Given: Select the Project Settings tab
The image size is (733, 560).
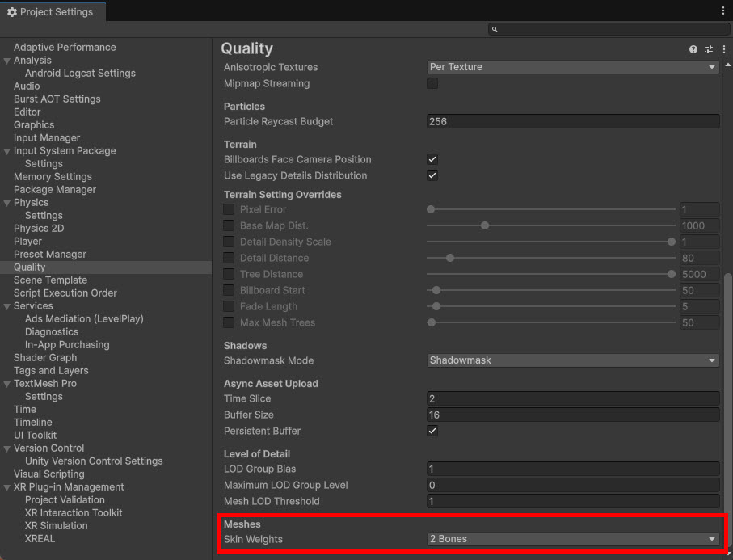Looking at the screenshot, I should [x=53, y=11].
